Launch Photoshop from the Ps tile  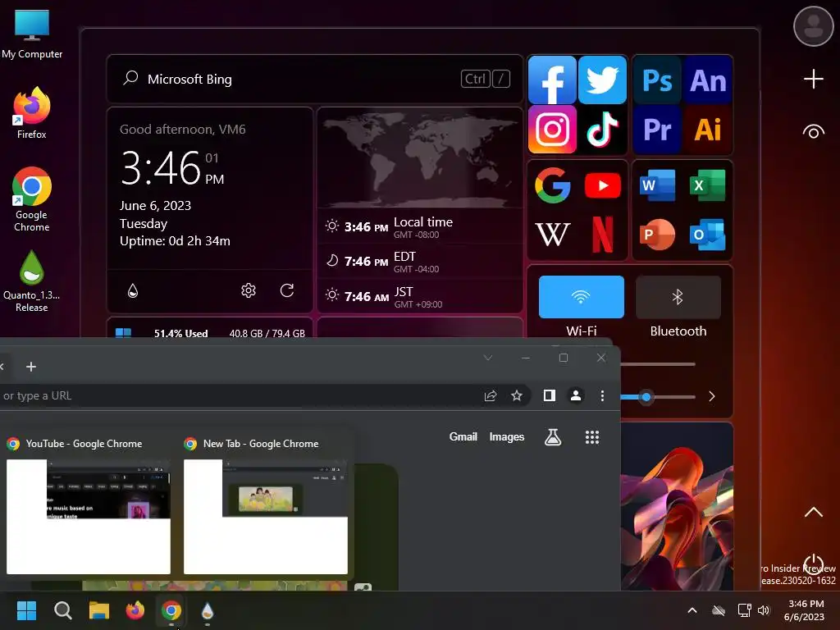[x=657, y=80]
